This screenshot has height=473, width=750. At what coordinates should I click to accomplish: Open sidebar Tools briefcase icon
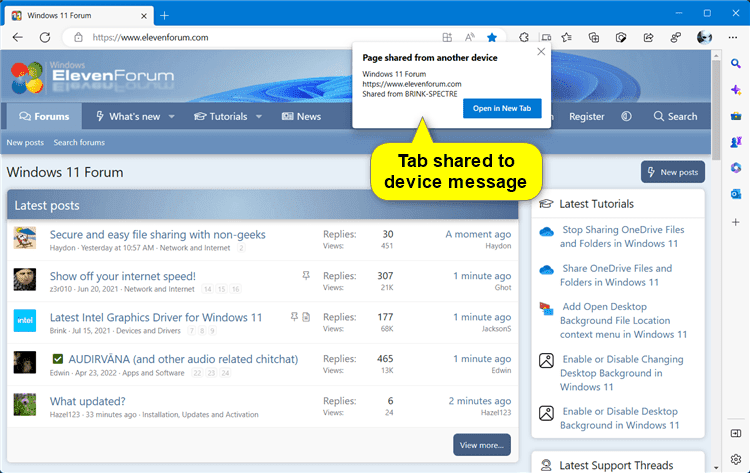(736, 116)
